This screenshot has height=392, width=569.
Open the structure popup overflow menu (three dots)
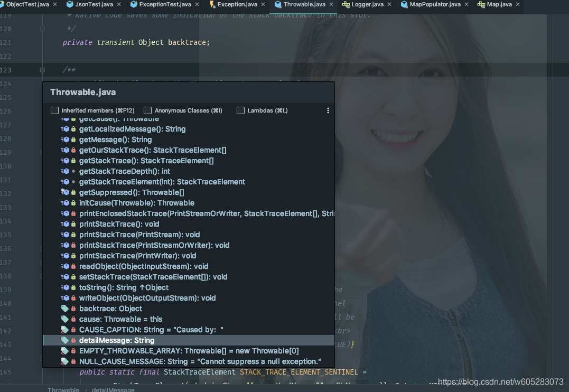click(328, 110)
